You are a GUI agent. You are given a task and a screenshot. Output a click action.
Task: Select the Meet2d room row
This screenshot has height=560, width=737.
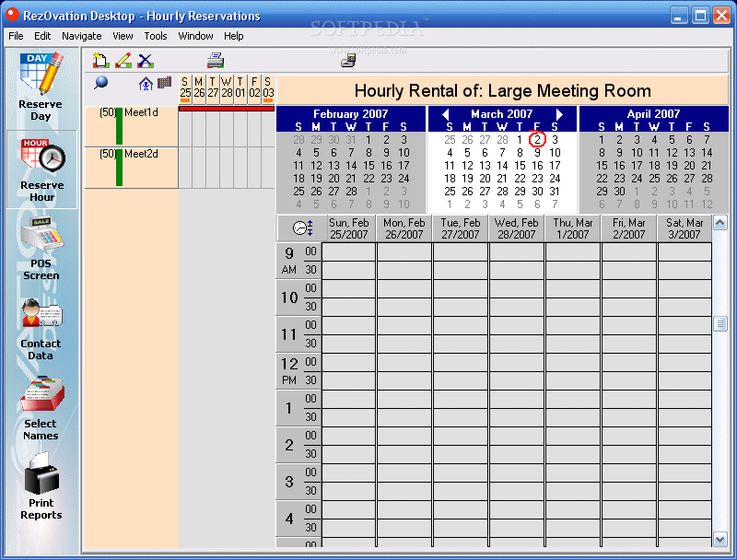click(132, 168)
